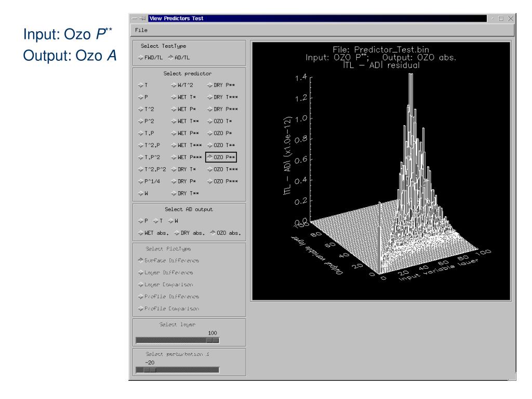Choose predictor WET T***
Image resolution: width=532 pixels, height=399 pixels.
187,145
